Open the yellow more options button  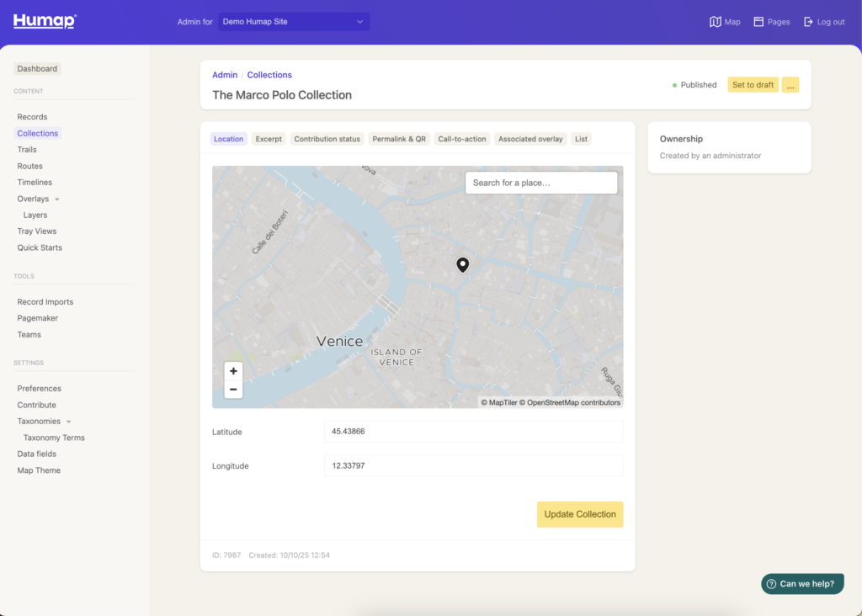point(790,85)
